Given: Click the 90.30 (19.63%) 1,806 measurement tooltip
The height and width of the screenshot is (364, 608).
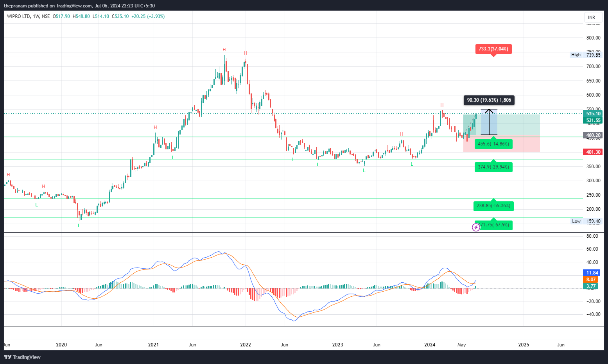Looking at the screenshot, I should point(489,100).
